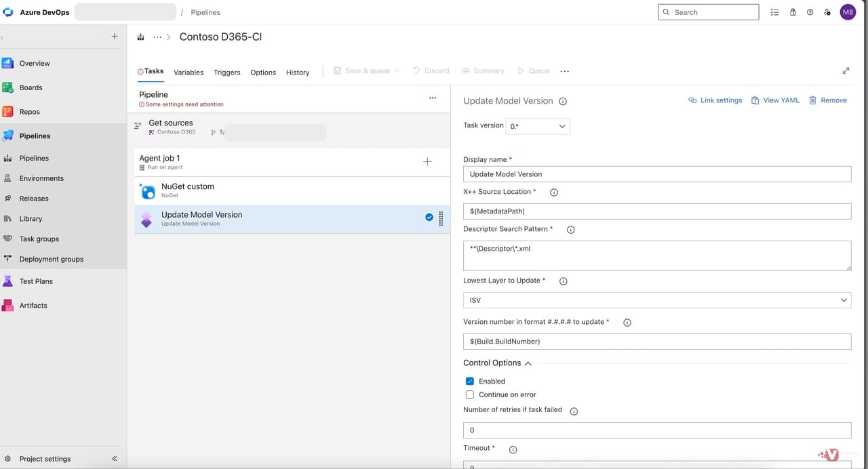Screen dimensions: 868x469
Task: Click the drag handle on Update Model Version task
Action: point(441,219)
